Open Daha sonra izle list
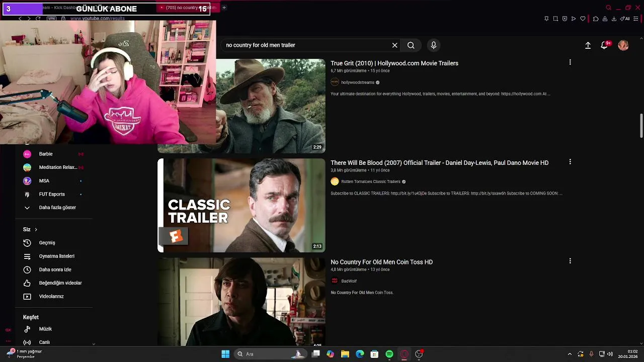The image size is (644, 362). click(54, 270)
